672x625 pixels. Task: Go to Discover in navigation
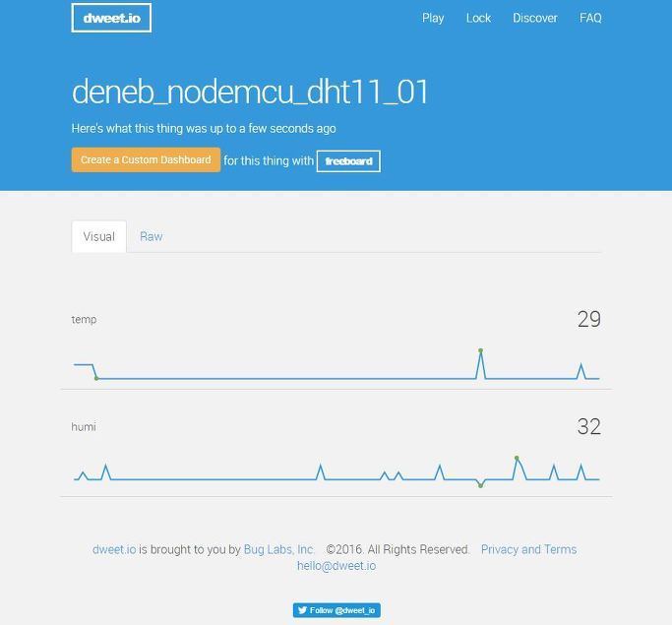tap(535, 18)
